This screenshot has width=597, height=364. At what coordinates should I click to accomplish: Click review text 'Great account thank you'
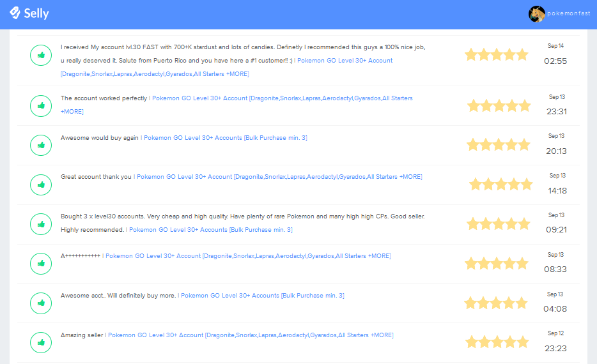click(x=96, y=177)
